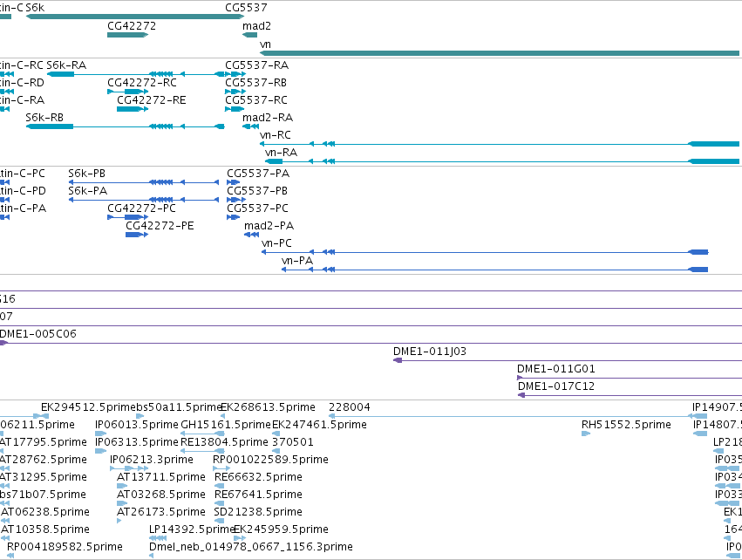
Task: Click EST AT13711.5prime
Action: point(122,486)
